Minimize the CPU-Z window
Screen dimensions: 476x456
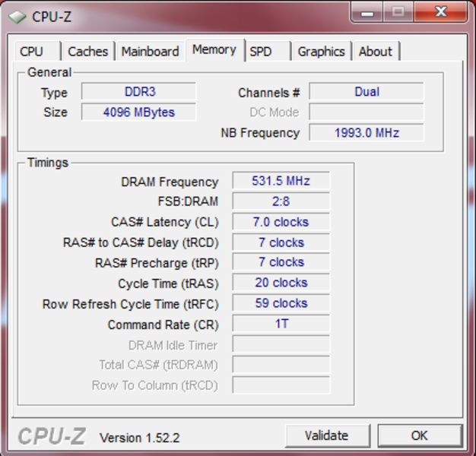[367, 12]
